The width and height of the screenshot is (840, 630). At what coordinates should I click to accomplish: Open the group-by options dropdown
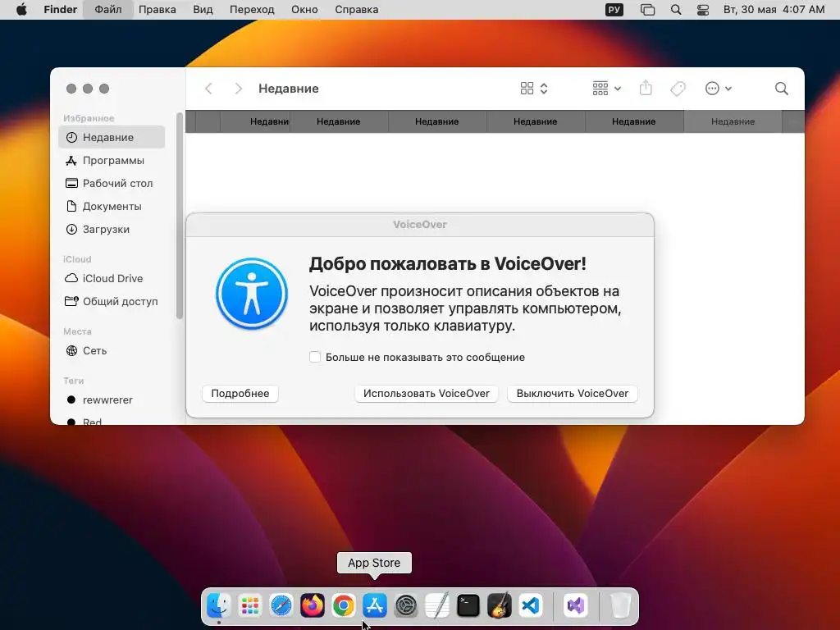coord(607,89)
